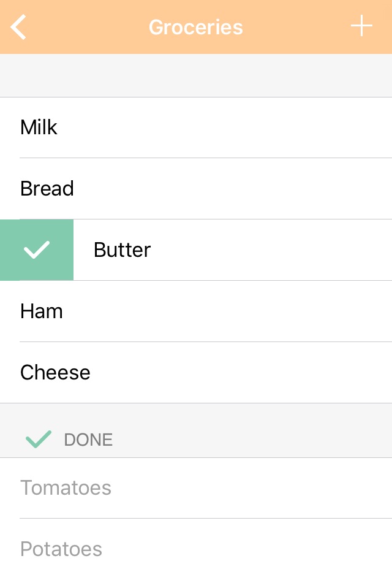This screenshot has width=392, height=564.
Task: Restore completed Potatoes item
Action: point(196,541)
